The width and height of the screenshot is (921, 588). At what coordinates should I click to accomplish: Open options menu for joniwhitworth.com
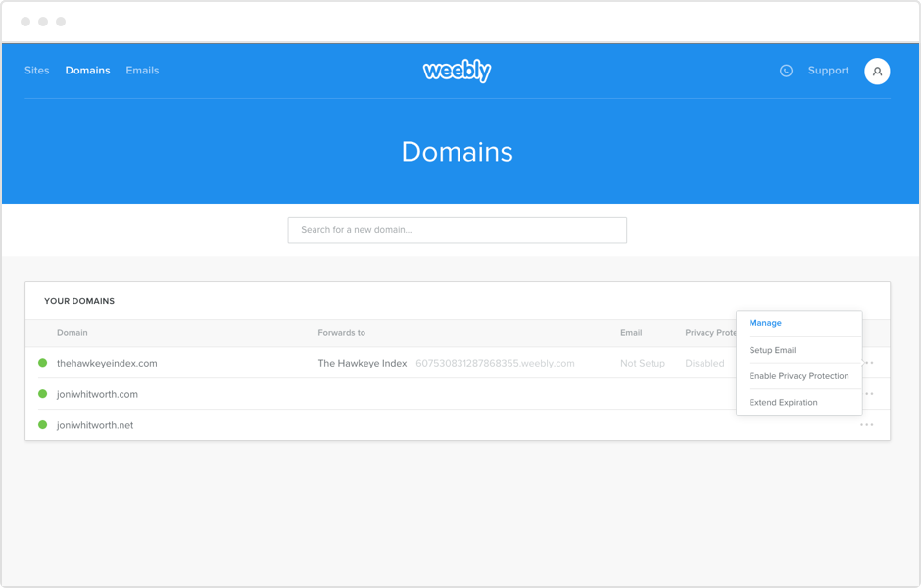[x=868, y=394]
